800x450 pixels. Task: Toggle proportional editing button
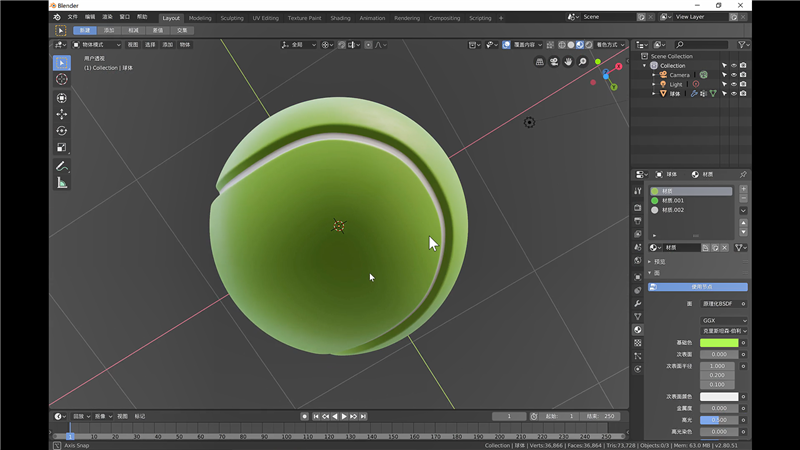pos(368,45)
